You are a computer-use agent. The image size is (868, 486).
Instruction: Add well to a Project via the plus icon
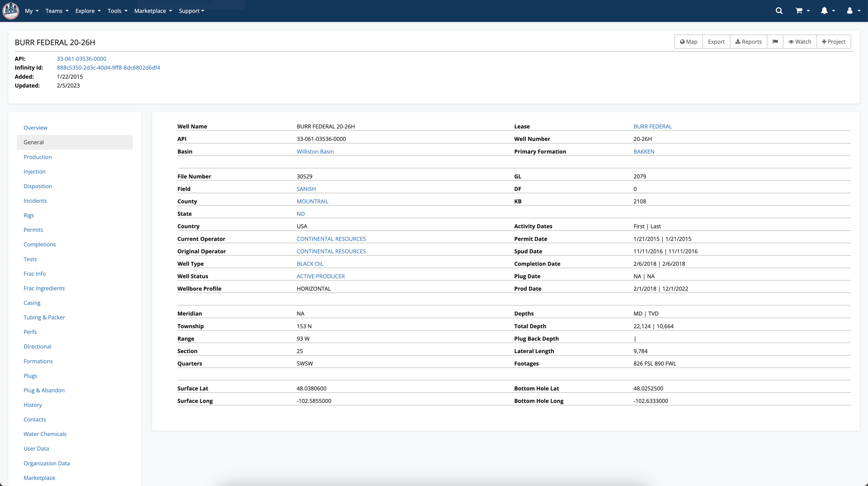point(833,42)
